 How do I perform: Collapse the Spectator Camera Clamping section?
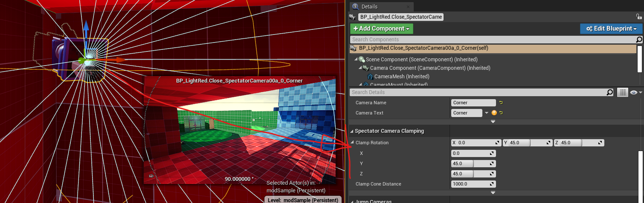pyautogui.click(x=352, y=131)
